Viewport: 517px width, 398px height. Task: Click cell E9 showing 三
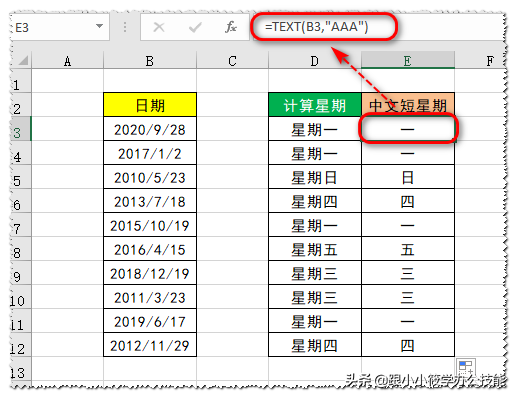click(x=408, y=273)
